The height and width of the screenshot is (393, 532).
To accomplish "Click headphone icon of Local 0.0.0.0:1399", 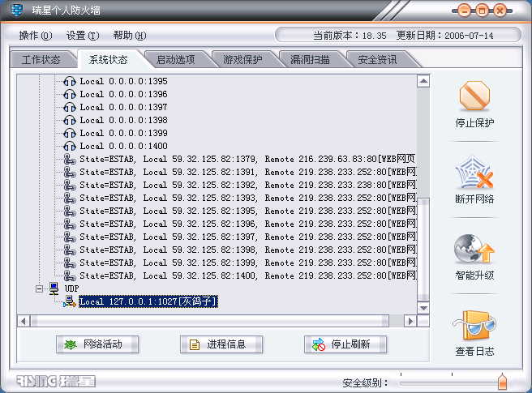I will (x=70, y=133).
